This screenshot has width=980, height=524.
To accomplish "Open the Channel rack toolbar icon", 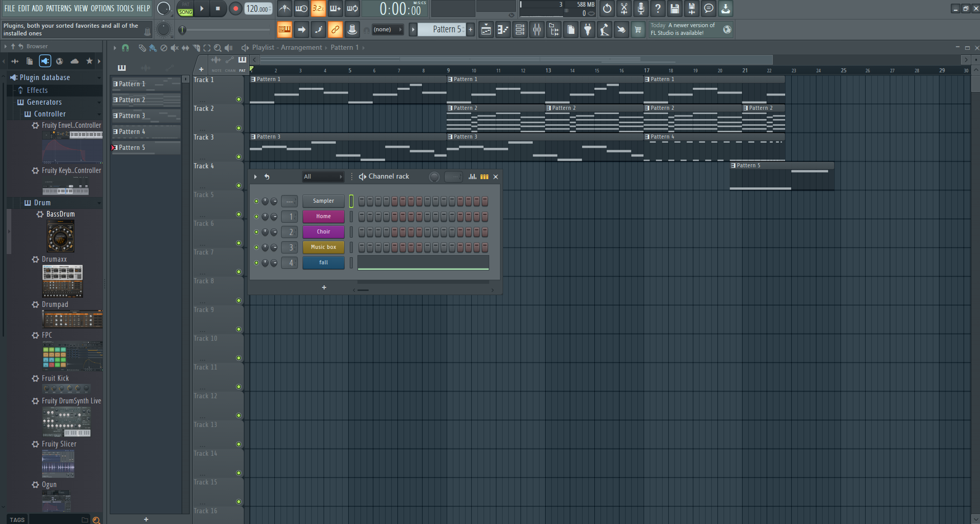I will coord(520,30).
